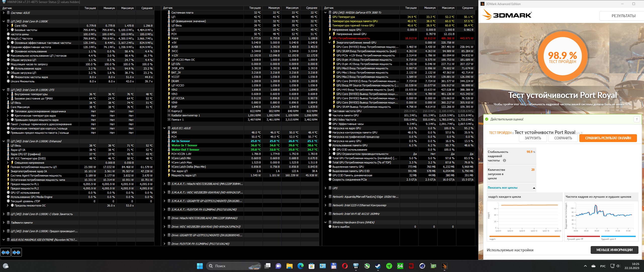Click the СОХРАНИТЬ button
This screenshot has width=644, height=272.
[x=563, y=138]
